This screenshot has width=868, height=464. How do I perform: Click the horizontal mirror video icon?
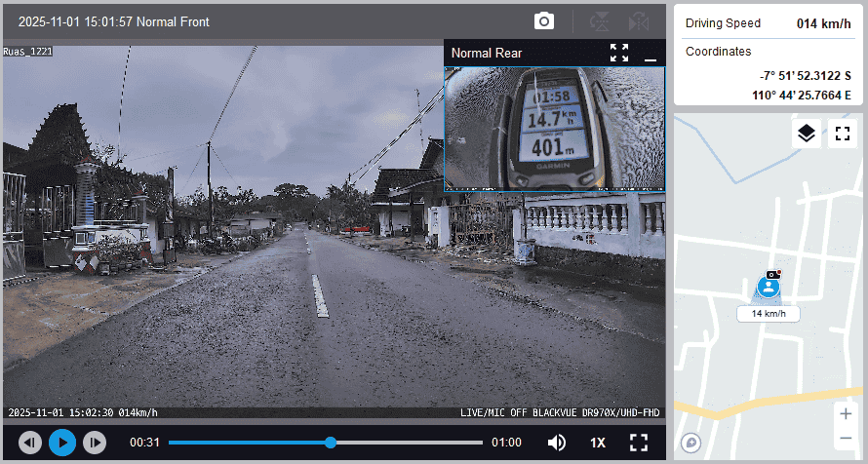(x=639, y=21)
